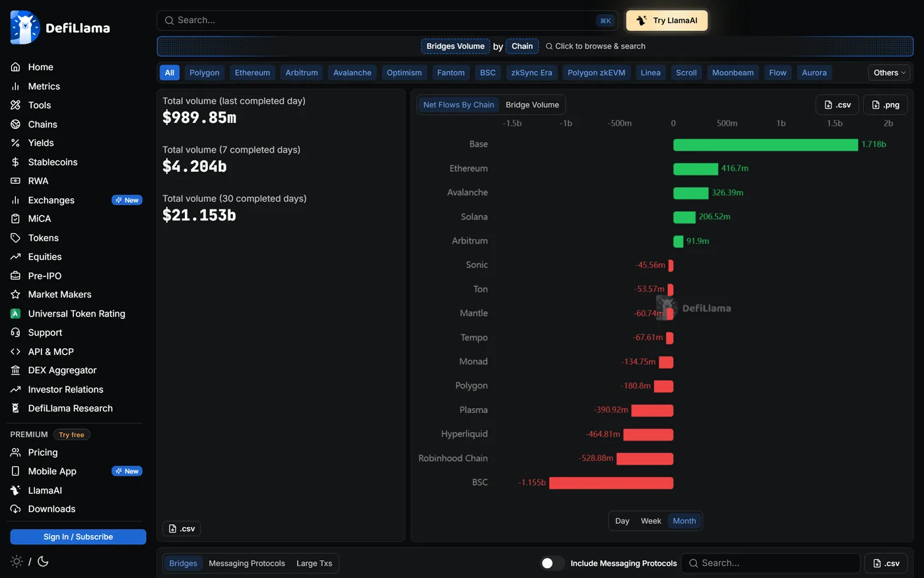Viewport: 924px width, 578px height.
Task: Open the Messaging Protocols tab
Action: (x=247, y=563)
